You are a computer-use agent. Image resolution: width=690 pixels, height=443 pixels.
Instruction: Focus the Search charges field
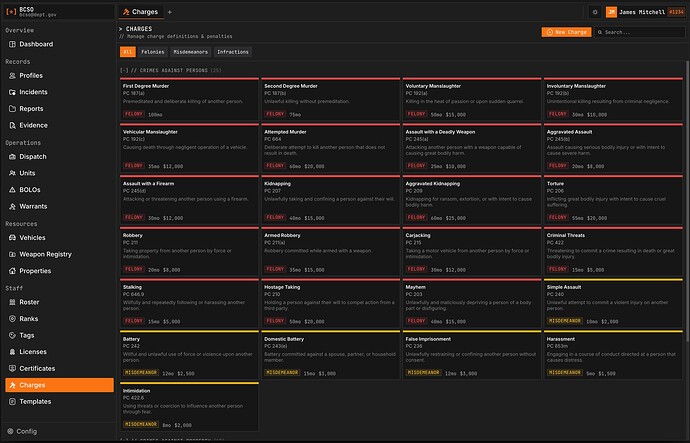[x=639, y=32]
